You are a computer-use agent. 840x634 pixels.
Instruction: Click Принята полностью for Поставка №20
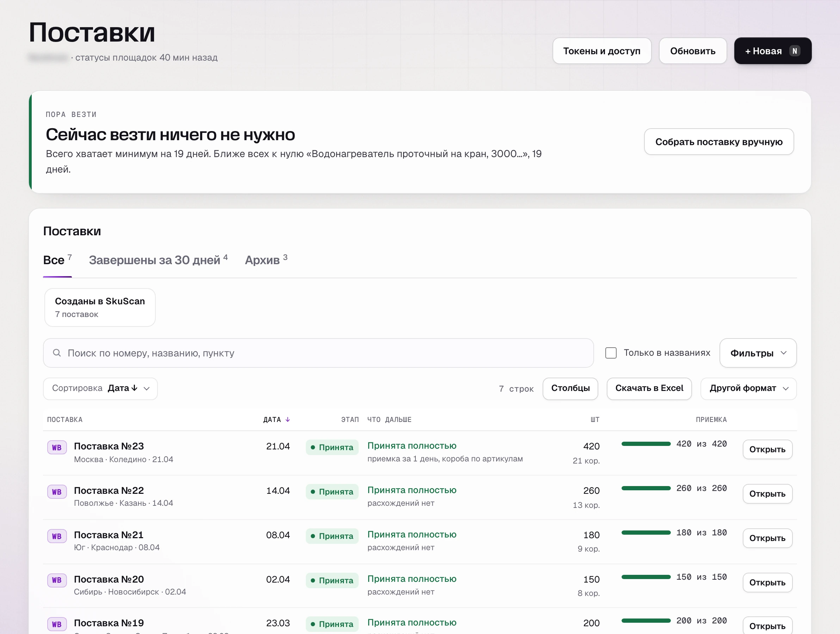click(412, 579)
